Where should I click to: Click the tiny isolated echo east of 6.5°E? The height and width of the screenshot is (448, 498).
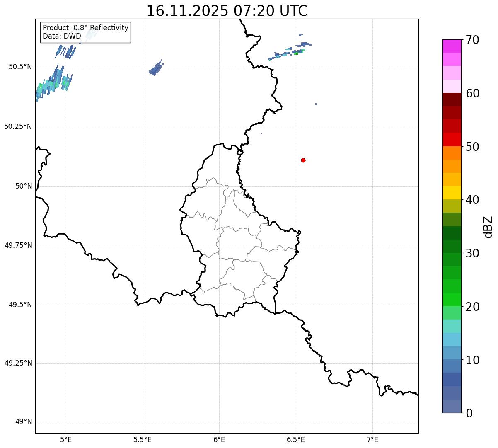316,104
